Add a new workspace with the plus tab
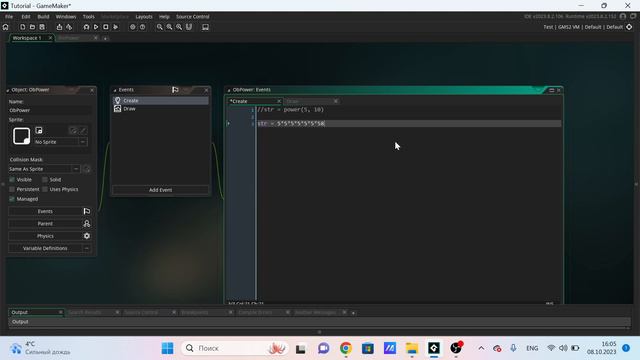The height and width of the screenshot is (360, 640). [105, 38]
